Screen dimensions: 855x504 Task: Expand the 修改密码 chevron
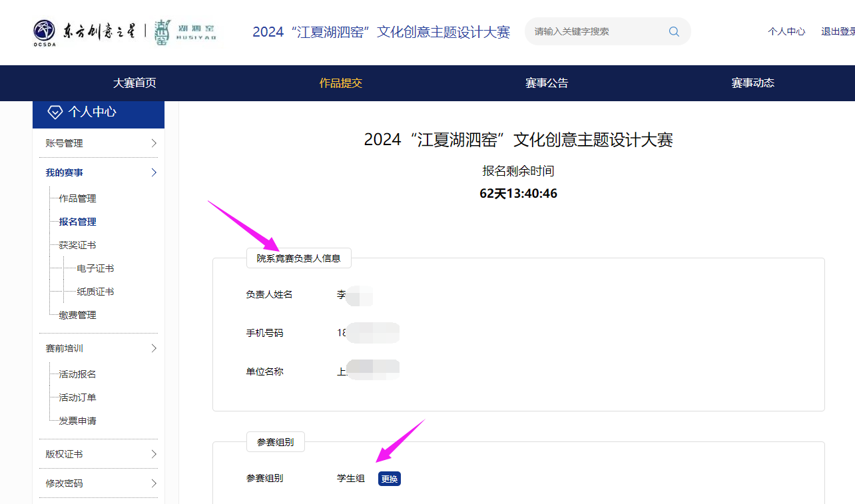(x=154, y=483)
